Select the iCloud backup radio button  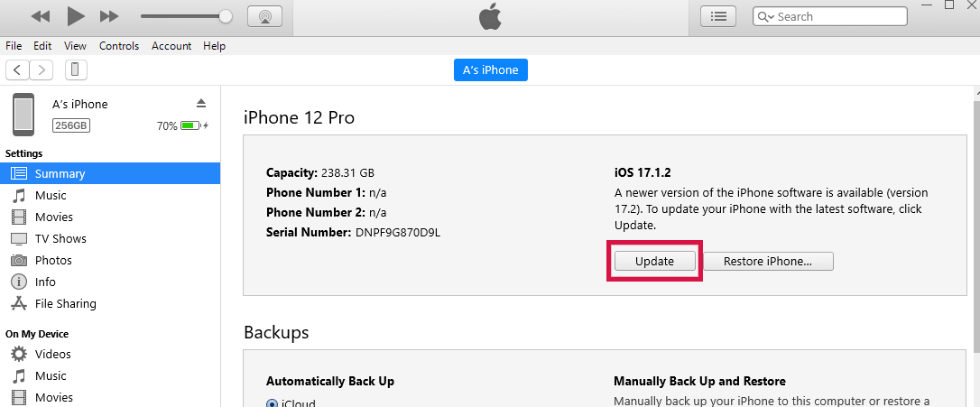point(272,402)
